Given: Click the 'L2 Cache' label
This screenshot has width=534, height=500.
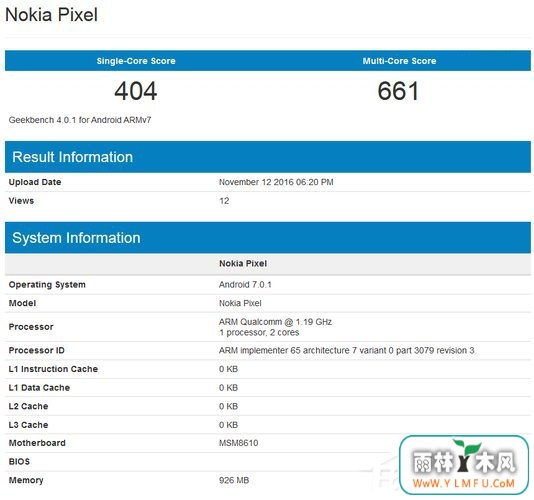Looking at the screenshot, I should (28, 406).
